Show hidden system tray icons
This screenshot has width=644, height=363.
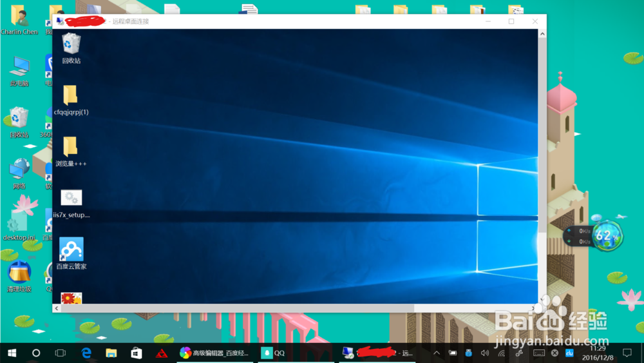click(x=437, y=353)
